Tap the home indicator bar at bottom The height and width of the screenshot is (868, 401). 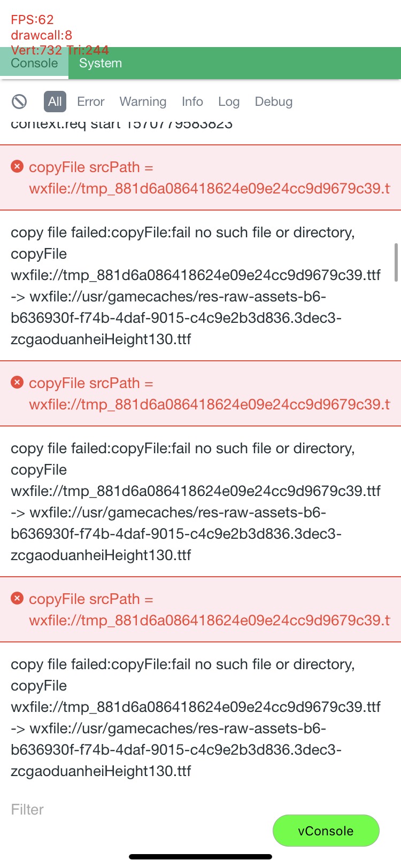coord(200,857)
